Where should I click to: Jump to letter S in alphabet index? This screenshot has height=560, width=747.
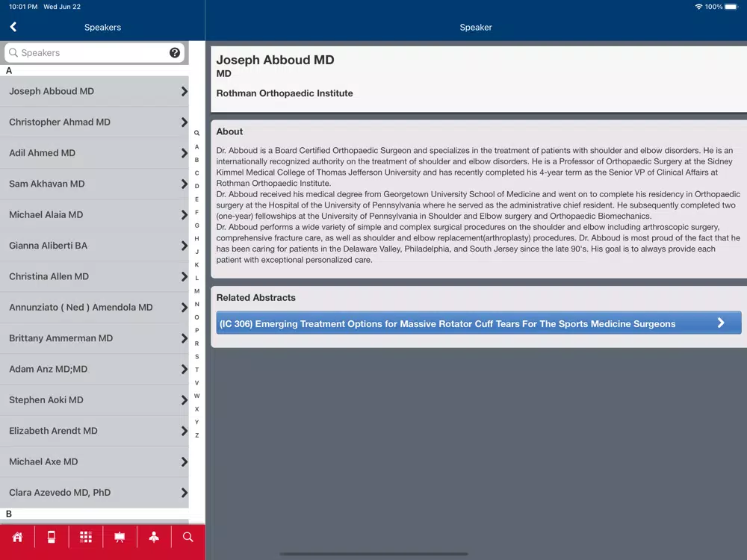click(x=196, y=357)
